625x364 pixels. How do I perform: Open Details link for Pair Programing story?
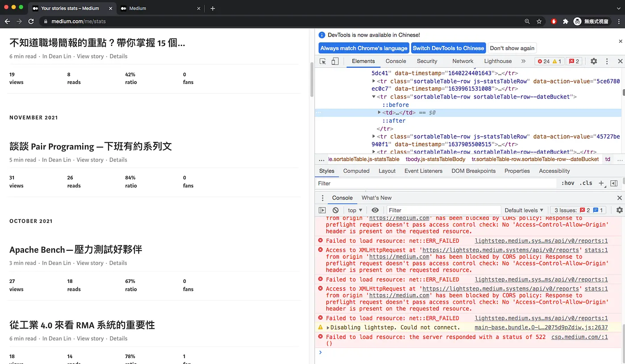118,160
